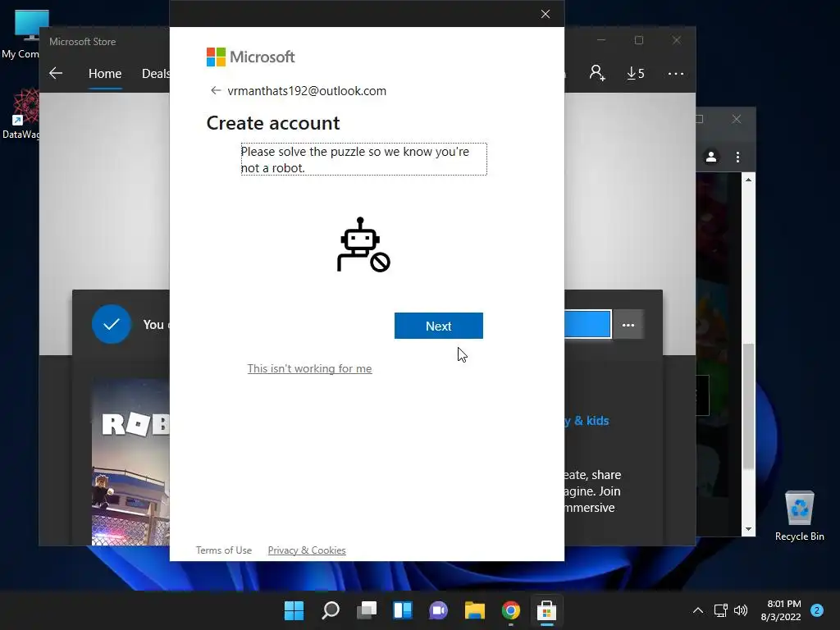Open the three-dot options beside the blue banner button
This screenshot has height=630, width=840.
628,325
